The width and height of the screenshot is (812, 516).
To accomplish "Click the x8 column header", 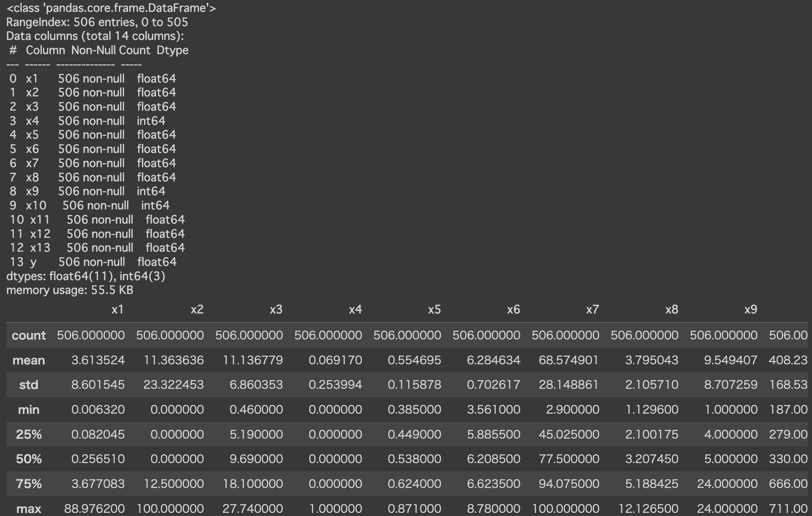I will pos(671,309).
